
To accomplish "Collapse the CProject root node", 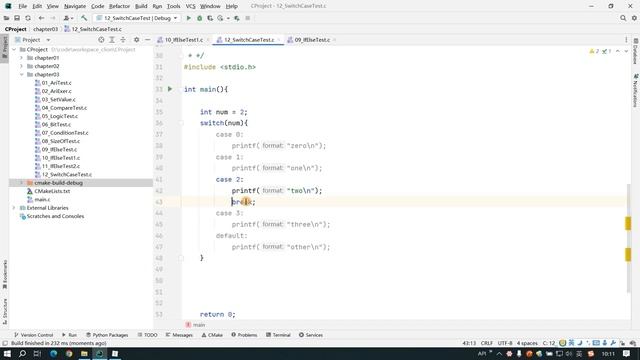I will pos(14,49).
